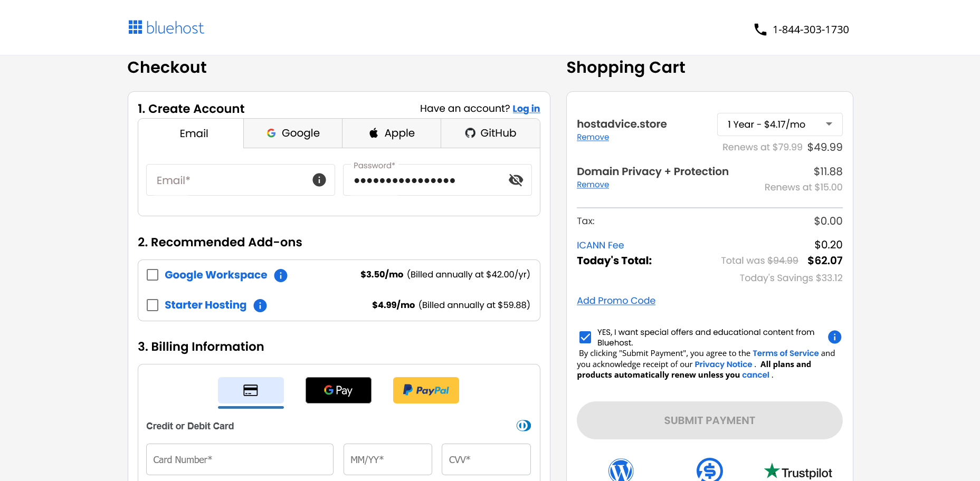Click the Bluehost logo
Screen dimensions: 980x481
[x=166, y=28]
